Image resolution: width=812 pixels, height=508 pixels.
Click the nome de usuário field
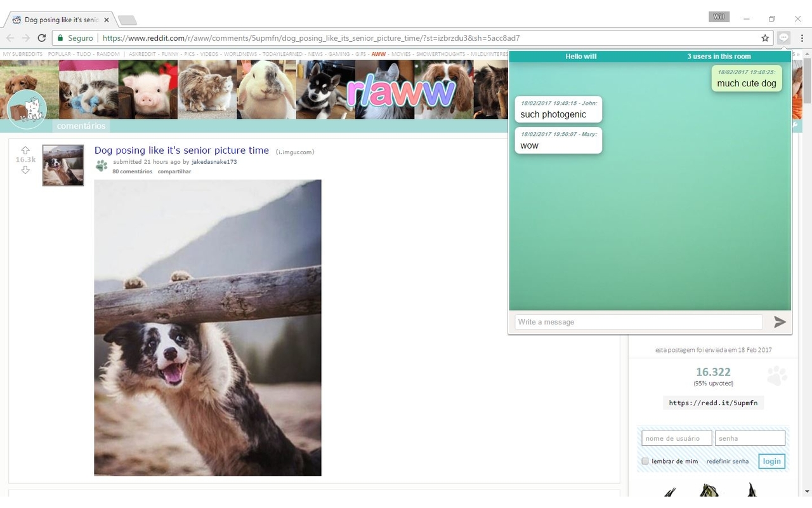(676, 438)
